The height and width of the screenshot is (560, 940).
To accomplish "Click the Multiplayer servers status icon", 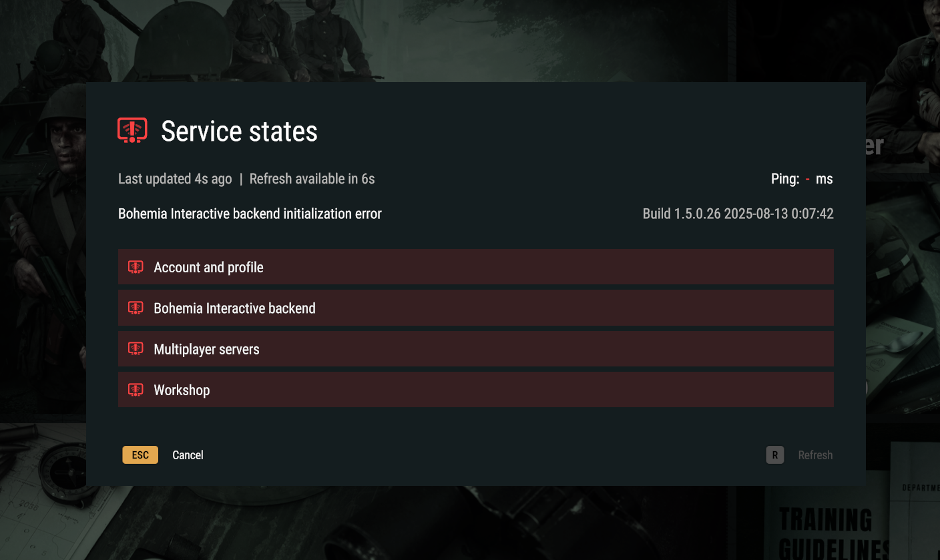I will (x=136, y=349).
